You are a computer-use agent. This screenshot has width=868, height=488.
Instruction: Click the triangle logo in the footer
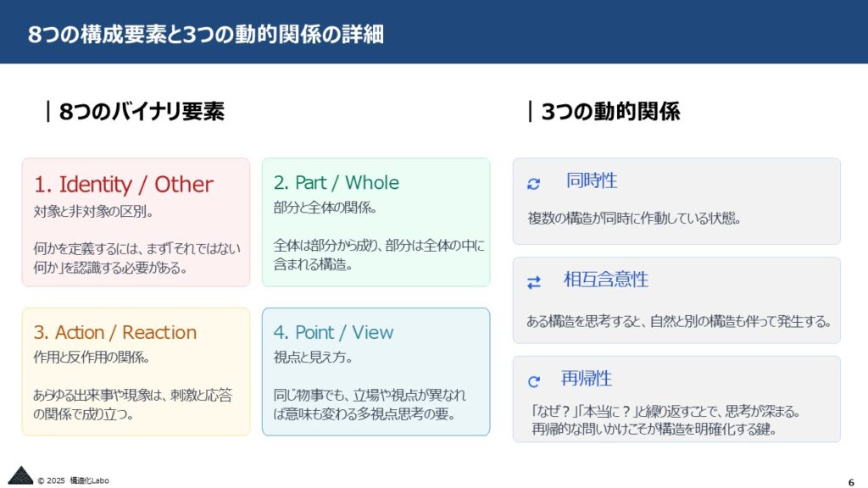(x=20, y=475)
